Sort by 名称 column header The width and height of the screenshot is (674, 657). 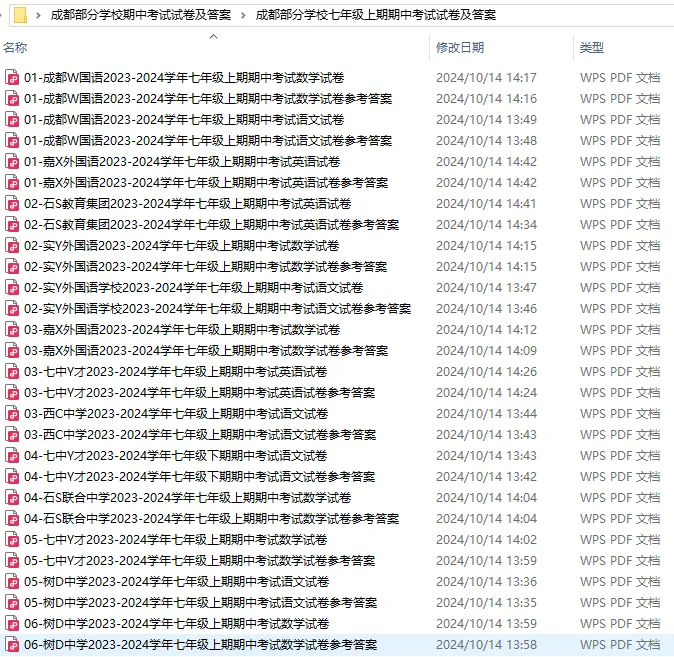(x=15, y=47)
